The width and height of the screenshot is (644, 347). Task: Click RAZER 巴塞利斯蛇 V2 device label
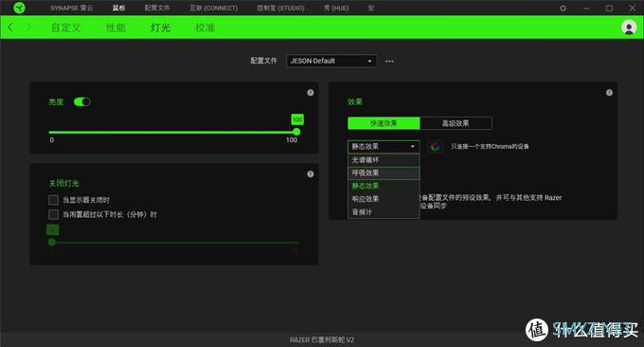[x=322, y=339]
